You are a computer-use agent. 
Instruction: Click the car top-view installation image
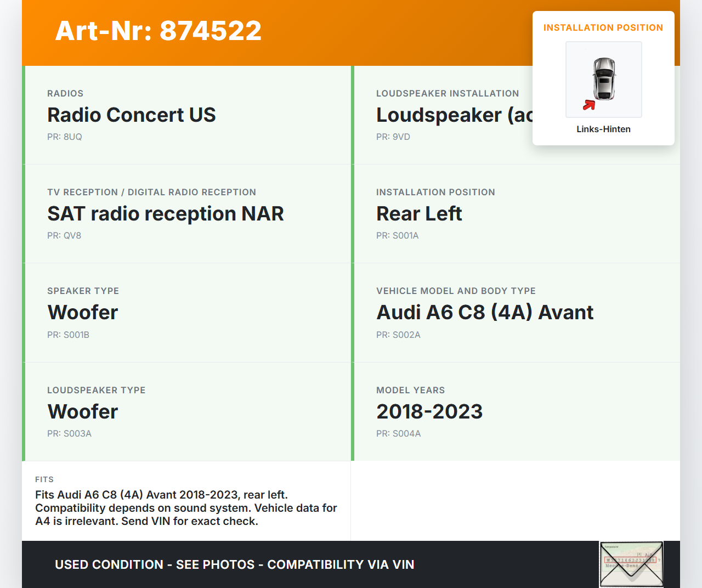[603, 78]
